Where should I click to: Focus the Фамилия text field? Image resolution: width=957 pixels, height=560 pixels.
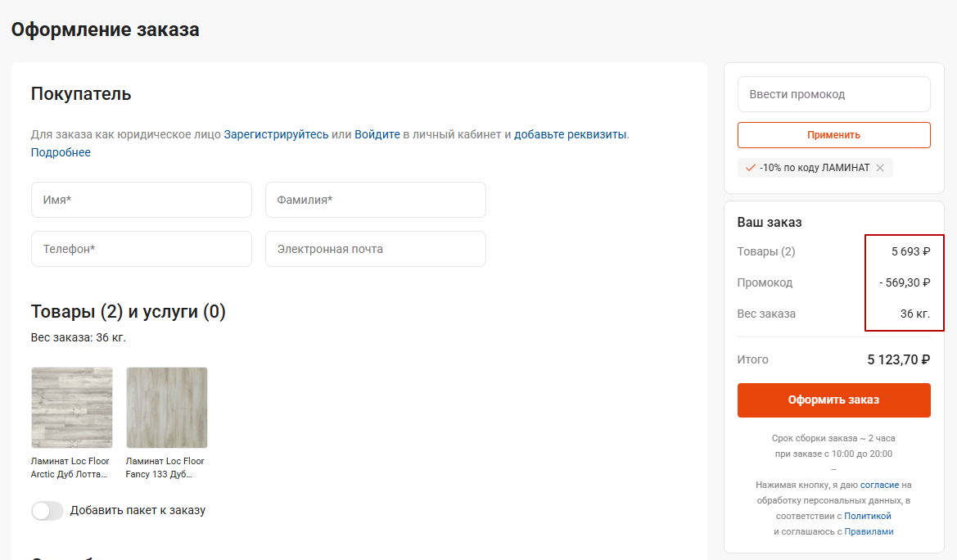(x=376, y=200)
